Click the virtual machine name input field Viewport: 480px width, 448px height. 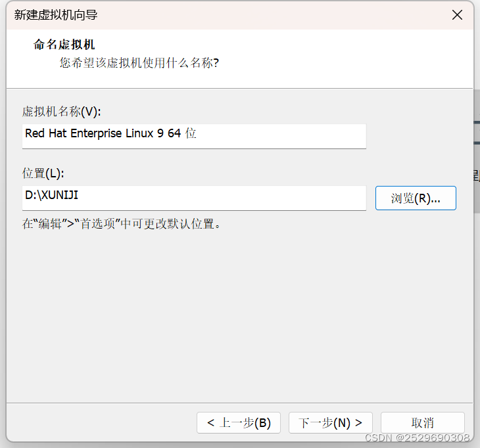pyautogui.click(x=194, y=136)
